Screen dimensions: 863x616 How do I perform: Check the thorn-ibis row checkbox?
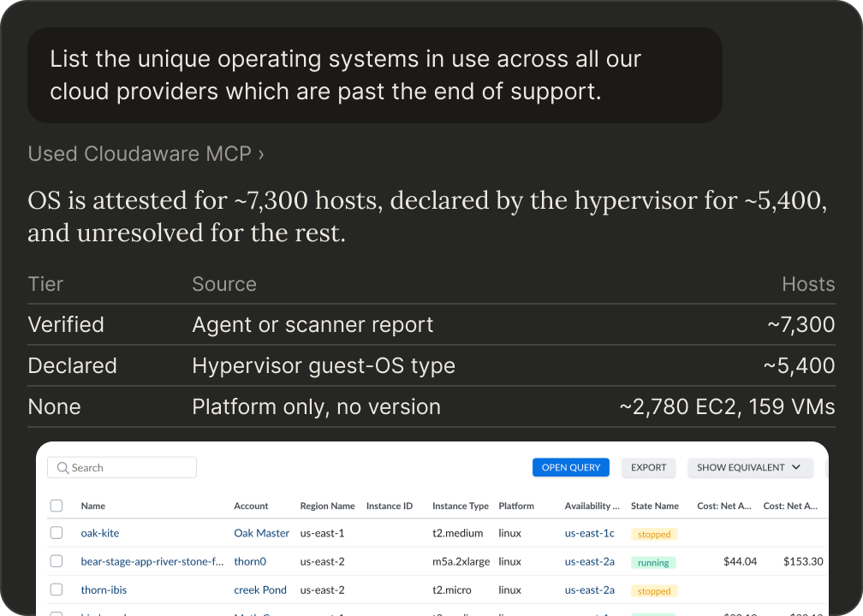(x=57, y=589)
